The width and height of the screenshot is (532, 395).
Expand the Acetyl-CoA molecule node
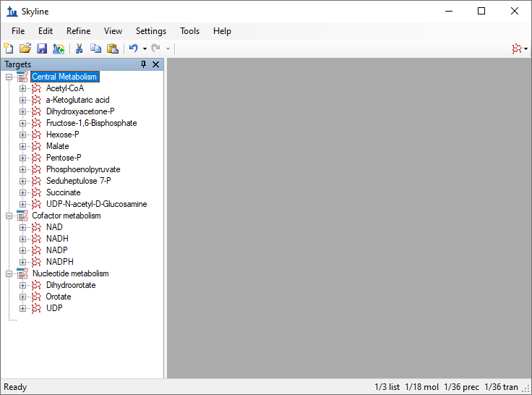coord(22,89)
